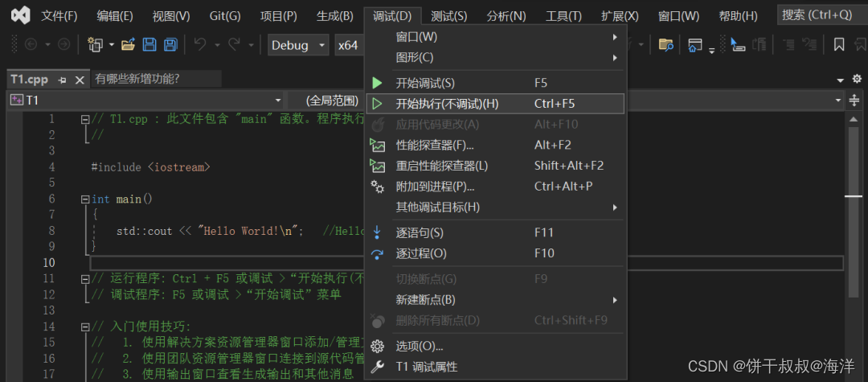Viewport: 868px width, 382px height.
Task: Expand the 窗口(W) submenu
Action: coord(495,37)
